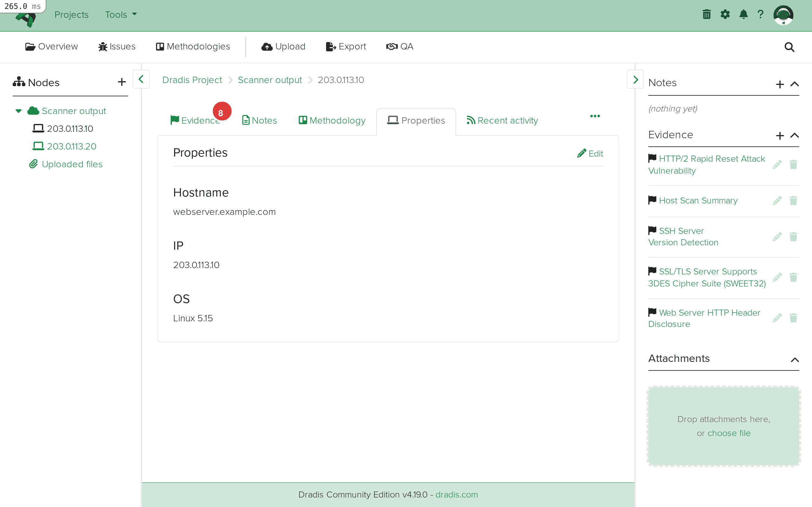
Task: Select node 203.0.113.20 in tree
Action: point(71,146)
